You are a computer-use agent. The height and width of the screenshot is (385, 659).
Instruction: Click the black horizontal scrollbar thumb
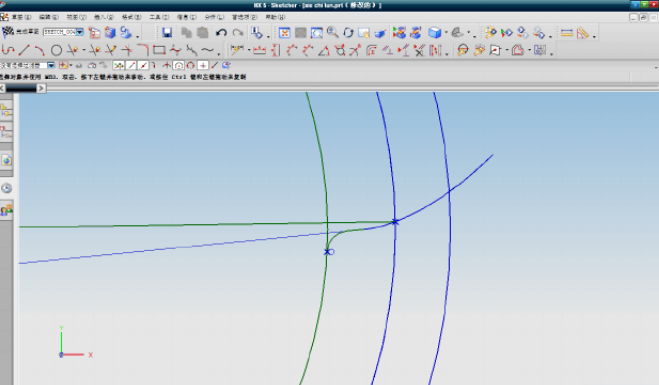pyautogui.click(x=21, y=88)
